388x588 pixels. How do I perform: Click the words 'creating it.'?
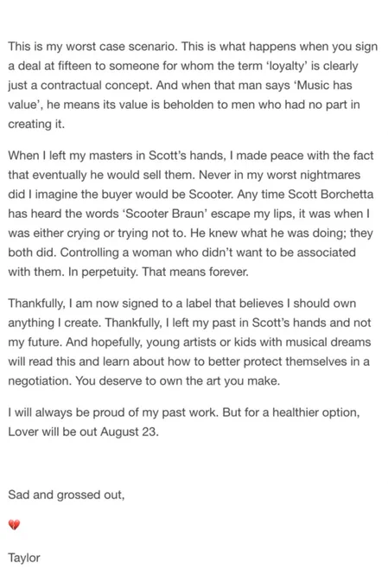coord(36,125)
